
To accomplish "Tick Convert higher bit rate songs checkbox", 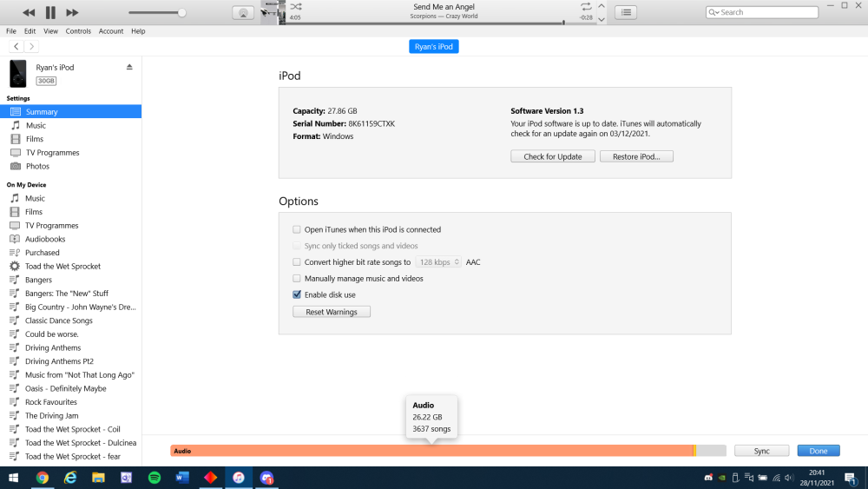I will tap(297, 262).
